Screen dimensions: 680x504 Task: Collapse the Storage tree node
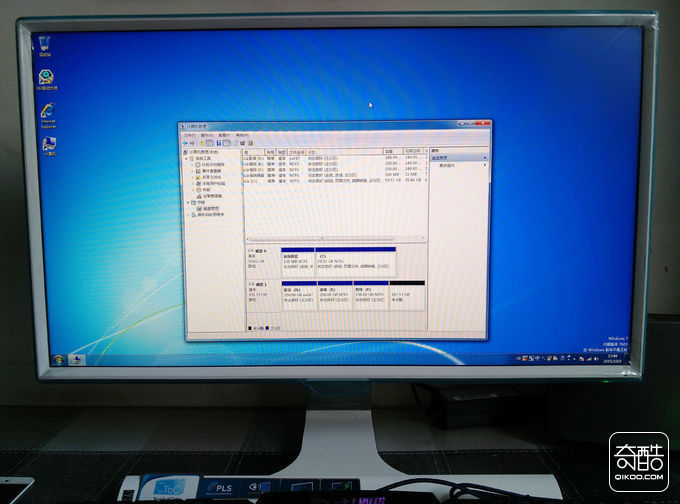click(x=188, y=202)
